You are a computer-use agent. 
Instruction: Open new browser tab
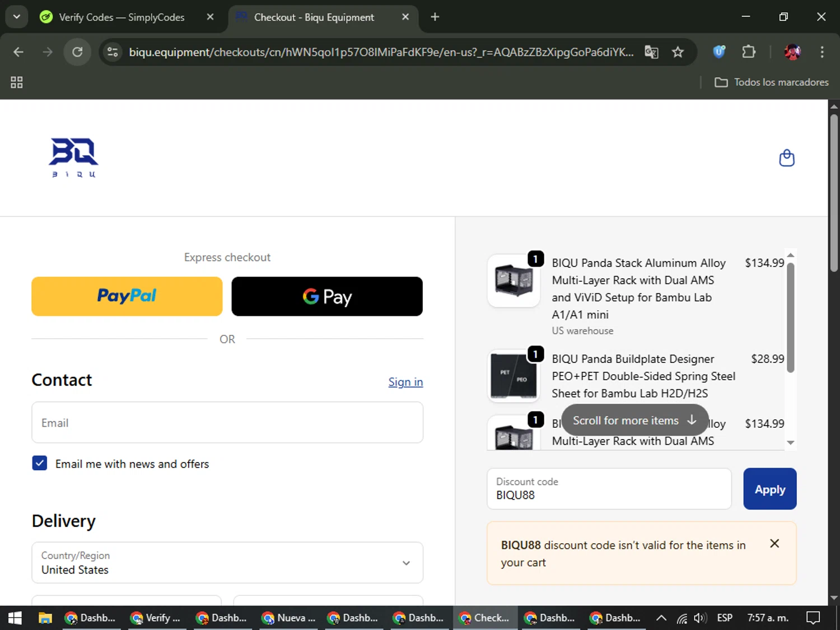coord(435,17)
